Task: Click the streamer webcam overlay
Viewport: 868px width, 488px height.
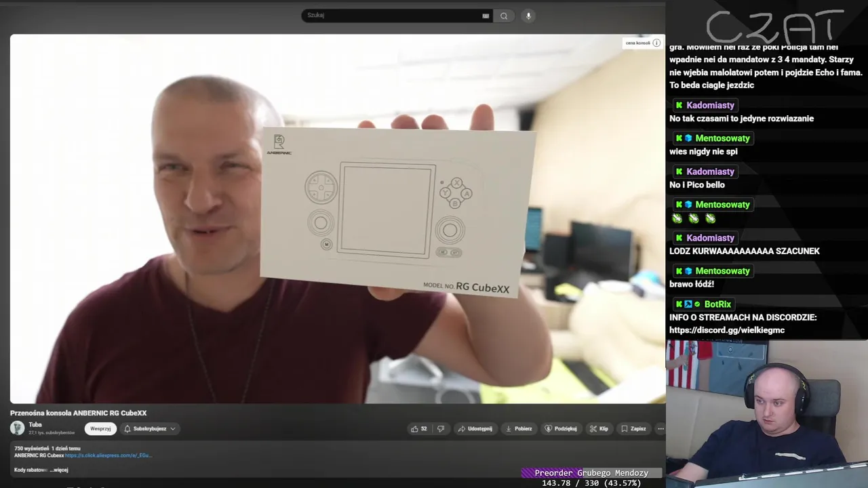Action: click(767, 414)
